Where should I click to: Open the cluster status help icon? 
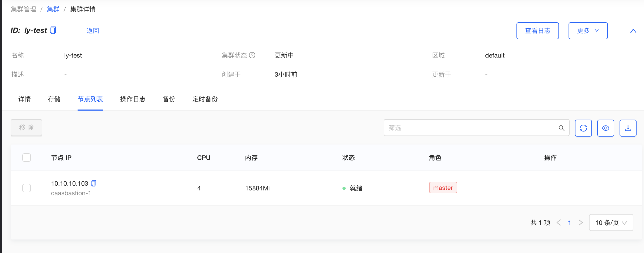(x=252, y=55)
